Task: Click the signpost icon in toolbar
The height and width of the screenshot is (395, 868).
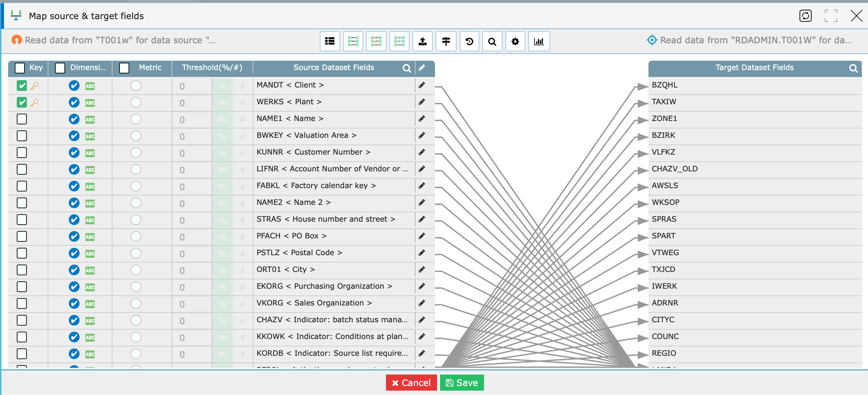Action: tap(445, 42)
